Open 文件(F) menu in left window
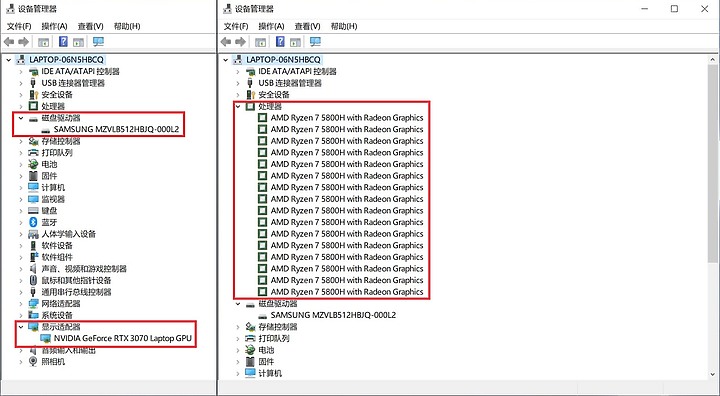The width and height of the screenshot is (720, 396). (x=19, y=26)
